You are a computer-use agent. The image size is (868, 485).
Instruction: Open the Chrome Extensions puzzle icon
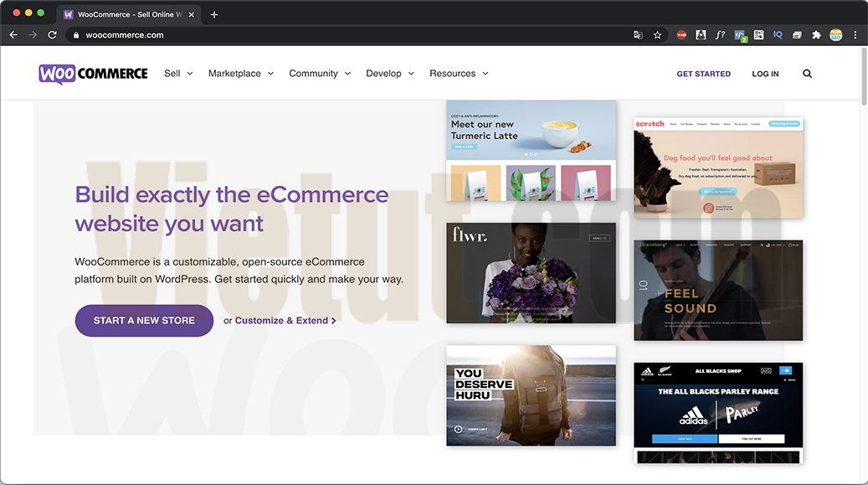[x=816, y=35]
